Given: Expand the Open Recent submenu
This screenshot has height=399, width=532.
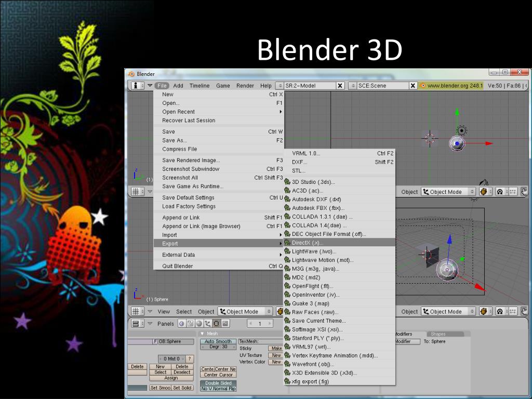Looking at the screenshot, I should (x=219, y=112).
